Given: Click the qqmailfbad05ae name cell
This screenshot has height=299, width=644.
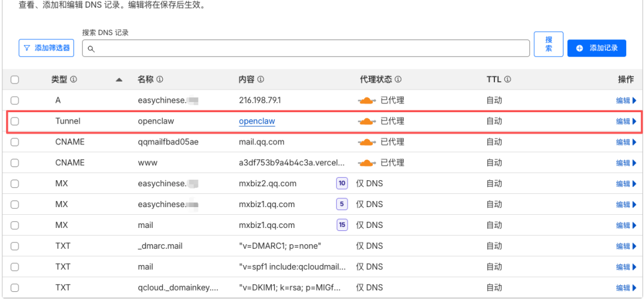Looking at the screenshot, I should pos(168,142).
